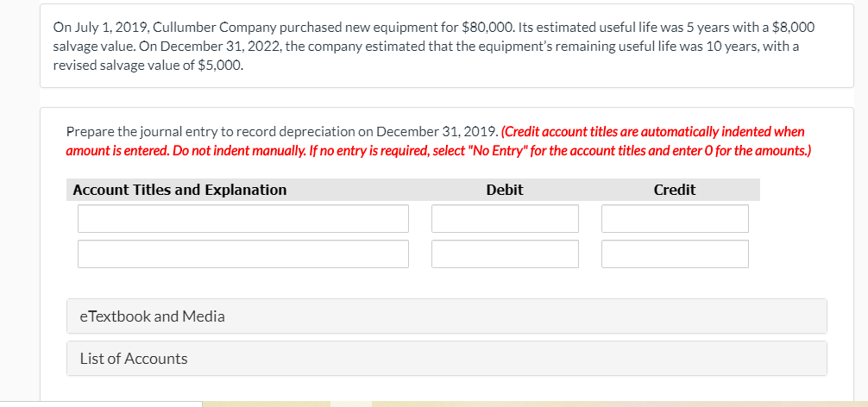Click the first row Debit amount field

[x=505, y=218]
